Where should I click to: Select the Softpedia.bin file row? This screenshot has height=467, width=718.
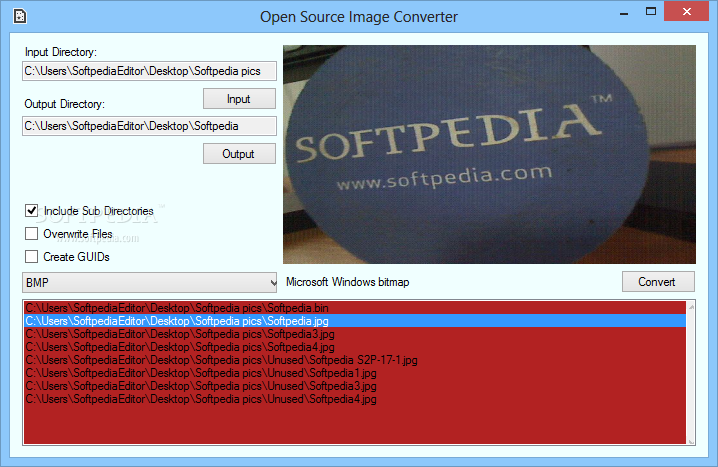coord(355,308)
